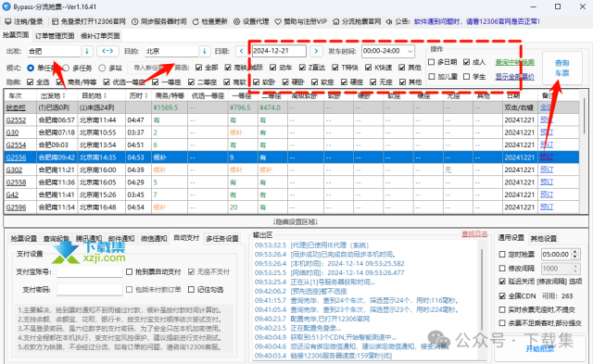
Task: Click the 状态栏 link in table
Action: 16,107
